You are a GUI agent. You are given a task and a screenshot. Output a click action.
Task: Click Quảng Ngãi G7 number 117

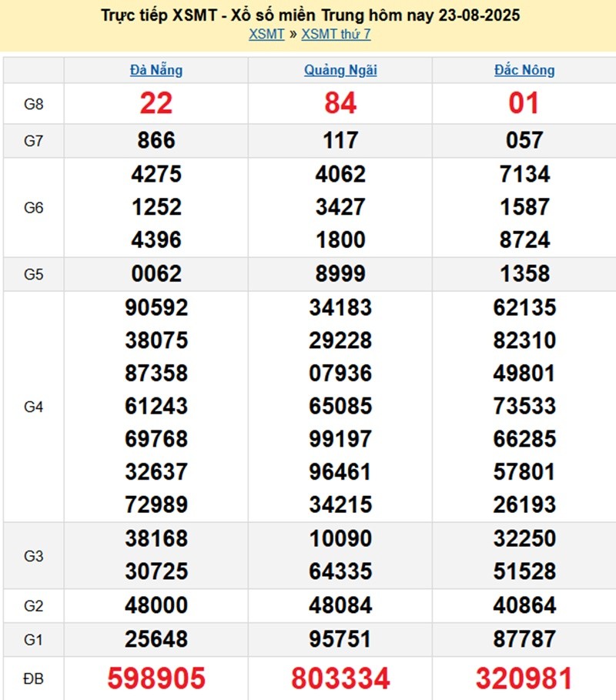pos(340,141)
